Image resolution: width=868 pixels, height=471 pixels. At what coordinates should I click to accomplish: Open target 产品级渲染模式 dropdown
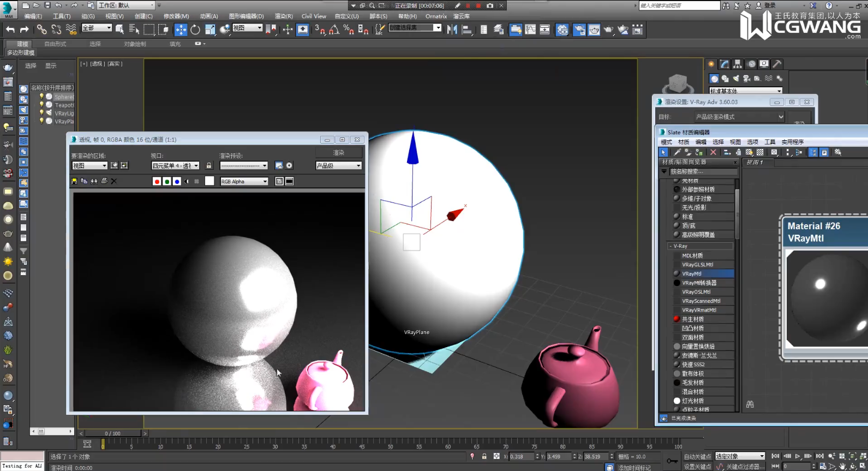739,117
